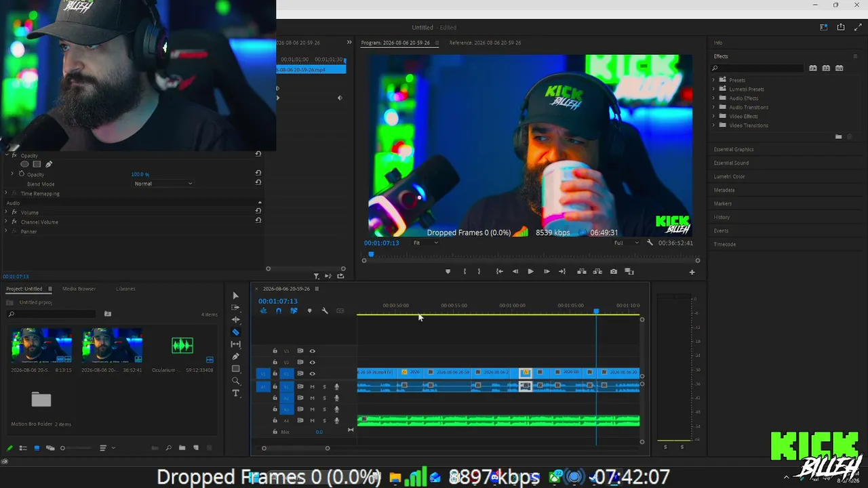Click the timeline settings wrench icon
The height and width of the screenshot is (488, 868).
pos(325,311)
